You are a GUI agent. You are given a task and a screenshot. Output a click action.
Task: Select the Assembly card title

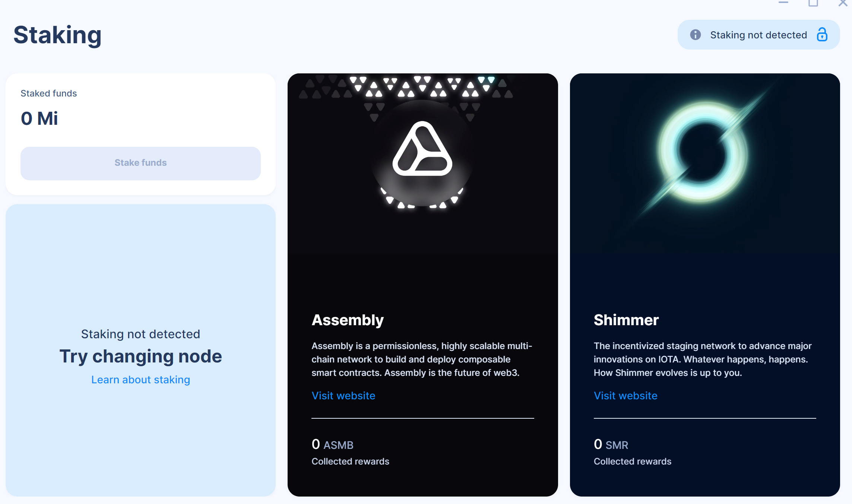(348, 320)
